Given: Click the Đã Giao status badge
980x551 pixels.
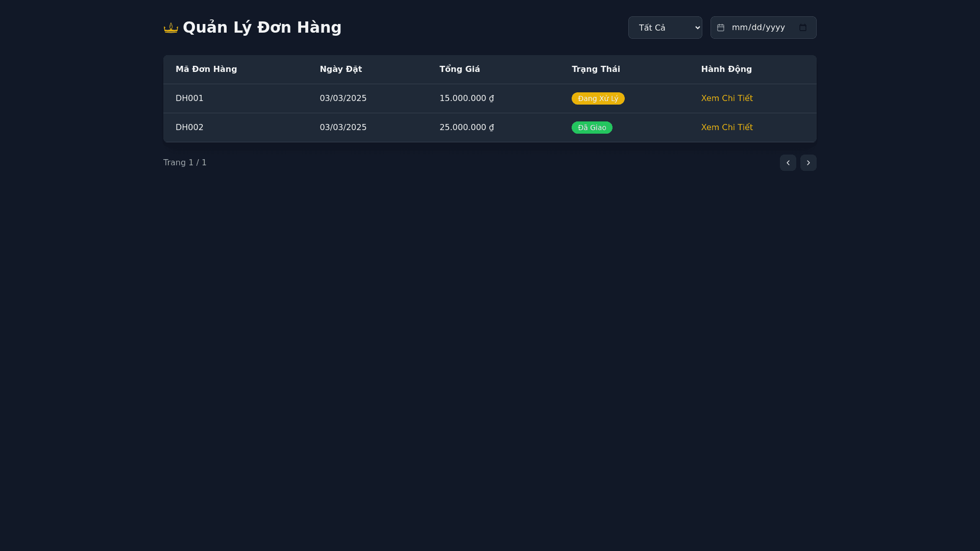Looking at the screenshot, I should pos(592,128).
